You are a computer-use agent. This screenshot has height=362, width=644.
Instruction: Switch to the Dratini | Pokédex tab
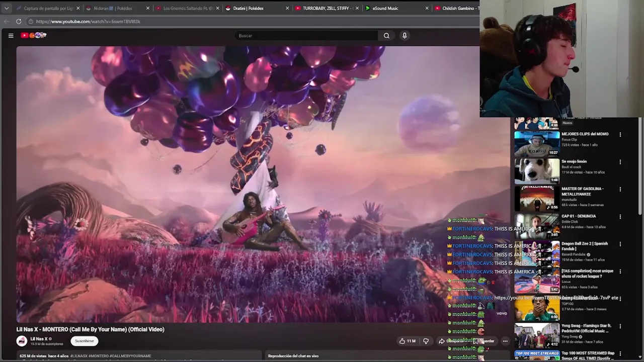click(257, 8)
